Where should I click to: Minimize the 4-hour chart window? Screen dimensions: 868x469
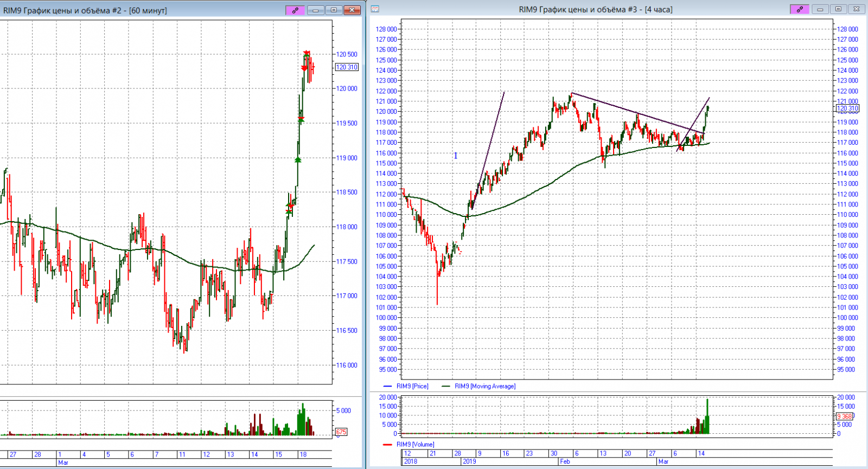820,9
